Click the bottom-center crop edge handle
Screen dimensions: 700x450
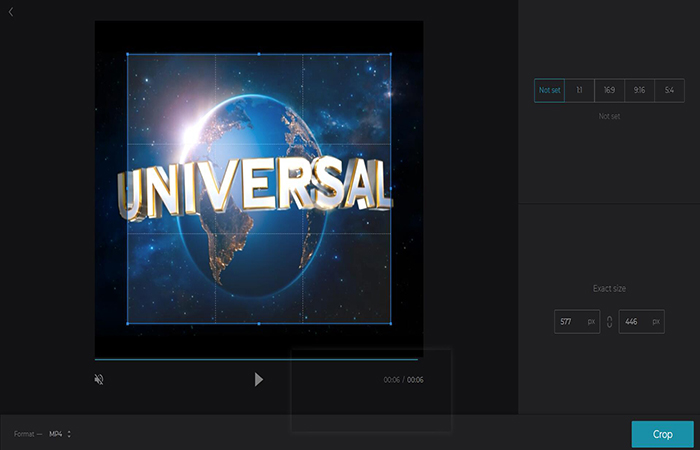point(259,323)
